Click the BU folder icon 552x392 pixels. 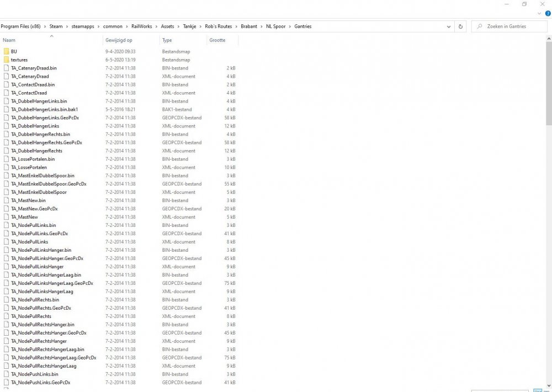click(6, 51)
